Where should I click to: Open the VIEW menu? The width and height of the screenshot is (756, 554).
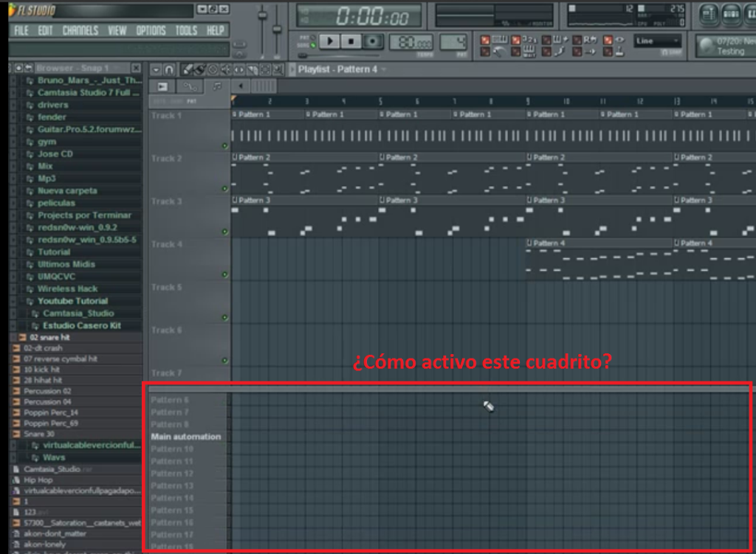[117, 31]
